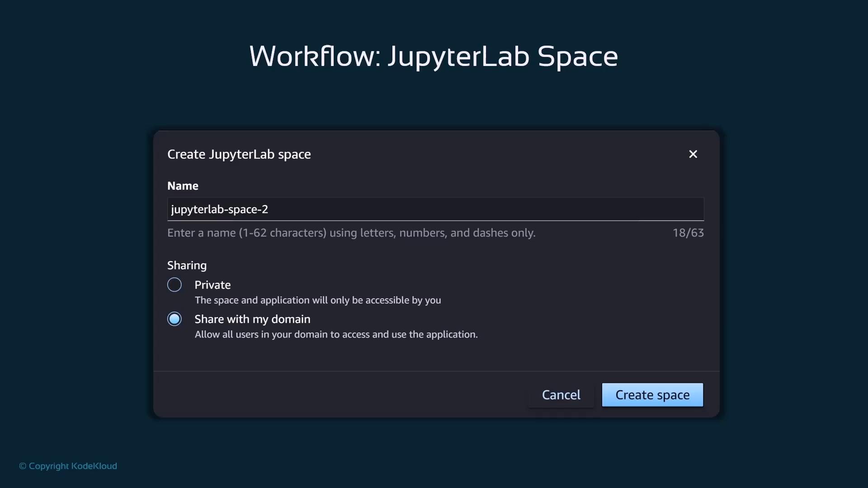Click the Create space button
Viewport: 868px width, 488px height.
coord(652,395)
